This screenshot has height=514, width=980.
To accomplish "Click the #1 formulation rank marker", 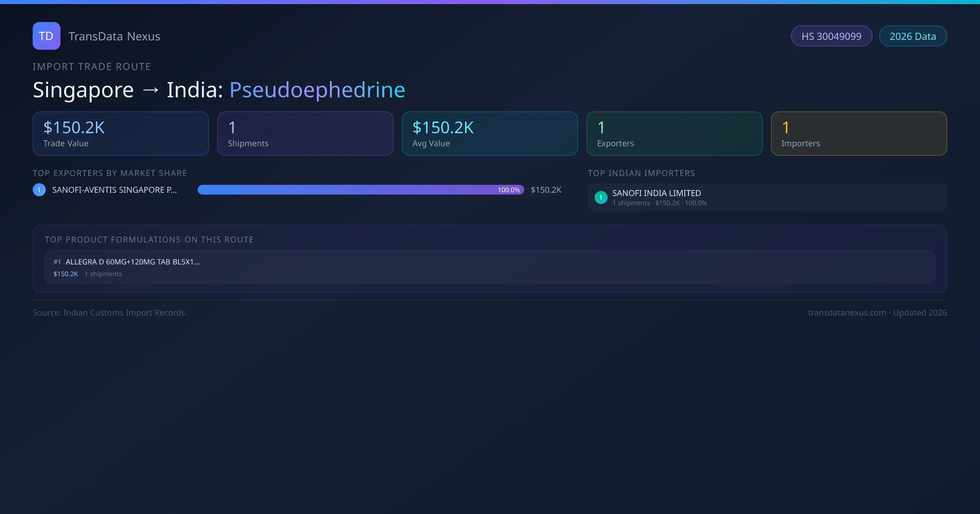I will coord(57,262).
